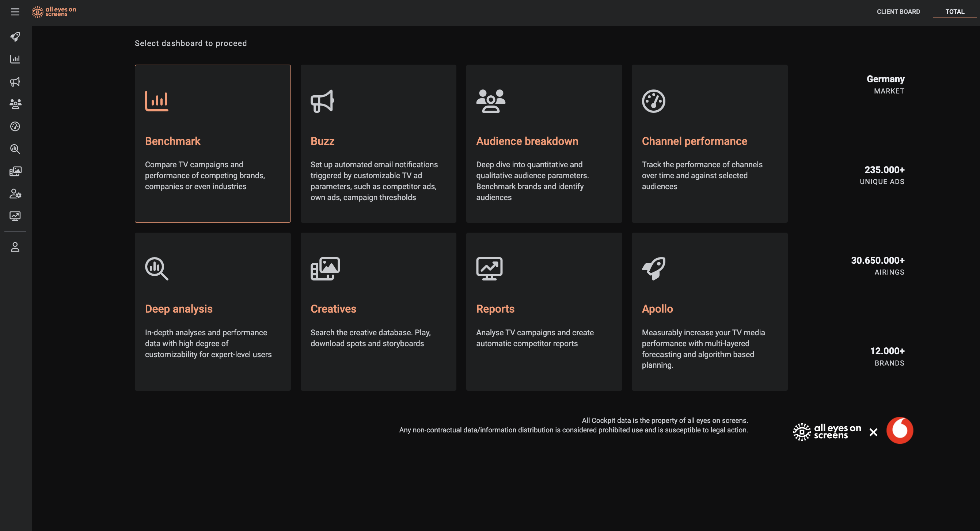Click Channel performance gauge icon in sidebar
This screenshot has width=980, height=531.
click(x=15, y=127)
